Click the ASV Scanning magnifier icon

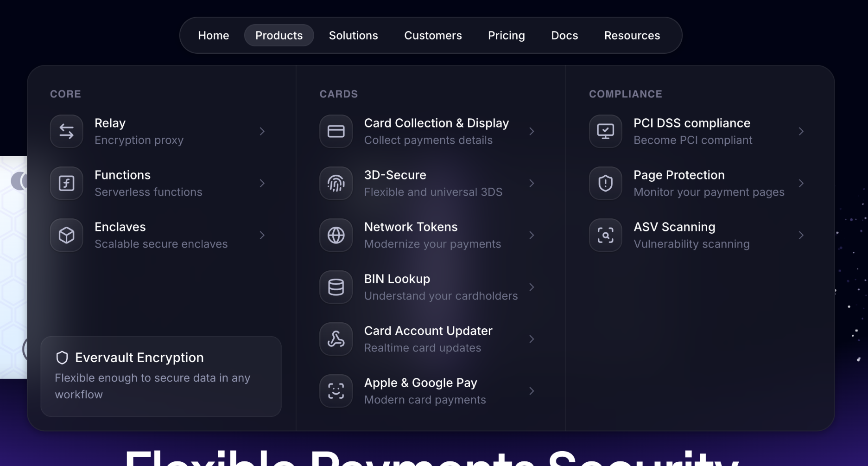point(605,235)
